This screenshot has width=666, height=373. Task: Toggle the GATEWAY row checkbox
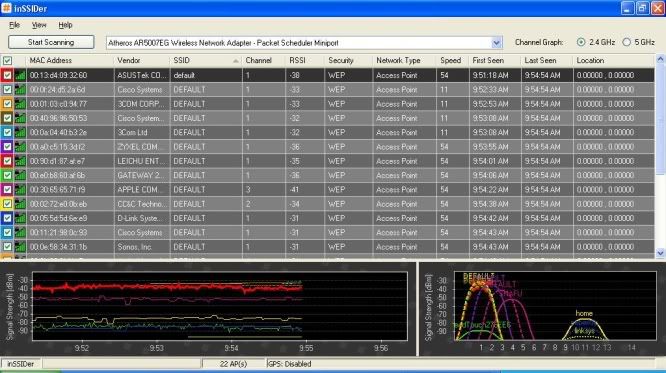(7, 175)
